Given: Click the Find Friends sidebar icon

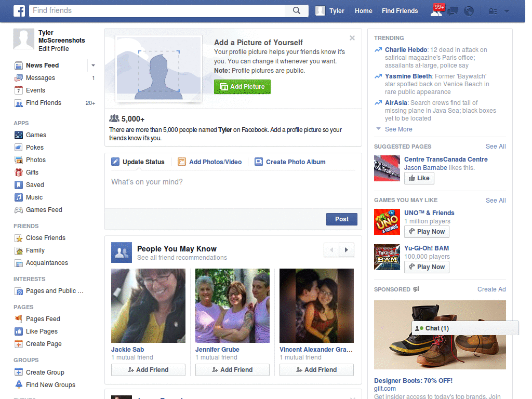Looking at the screenshot, I should 19,103.
